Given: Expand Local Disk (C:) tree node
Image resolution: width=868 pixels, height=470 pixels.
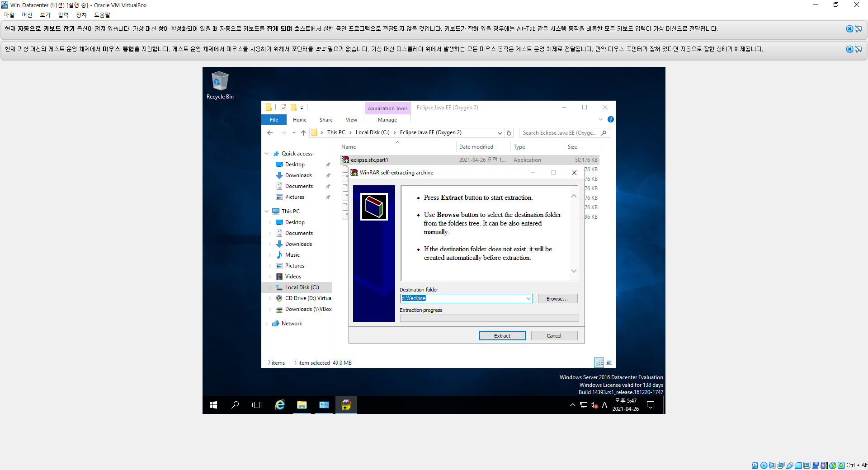Looking at the screenshot, I should pyautogui.click(x=270, y=287).
